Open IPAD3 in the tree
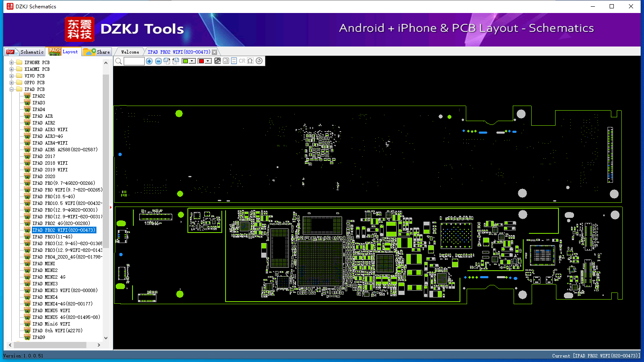The image size is (644, 362). click(x=39, y=103)
